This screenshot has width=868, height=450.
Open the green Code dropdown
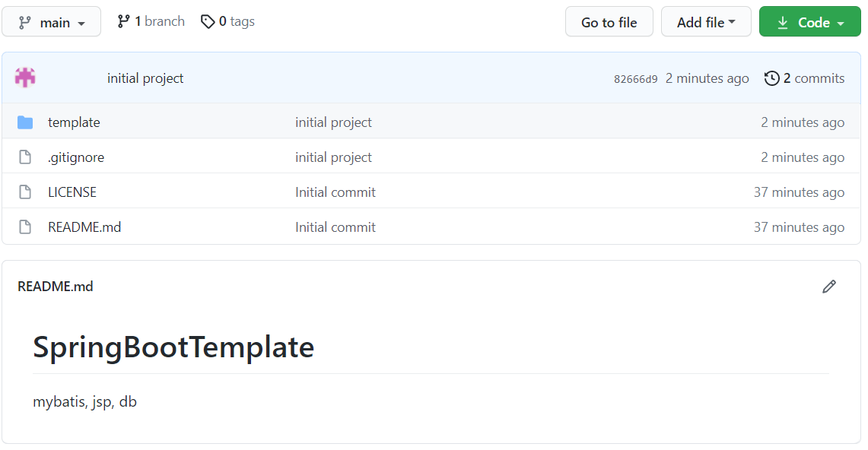click(810, 22)
